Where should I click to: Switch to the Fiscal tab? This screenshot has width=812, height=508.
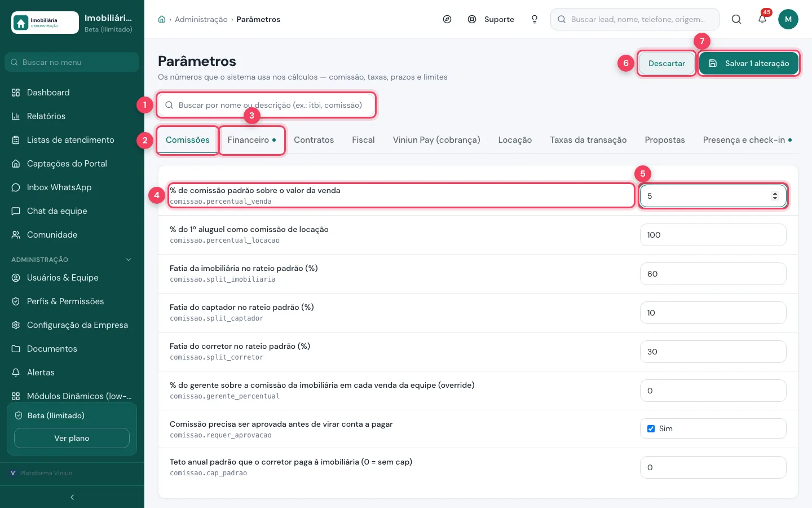pos(363,140)
